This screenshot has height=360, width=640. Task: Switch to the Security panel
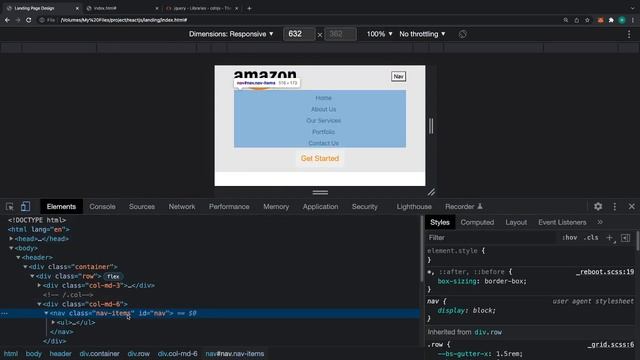click(x=365, y=207)
